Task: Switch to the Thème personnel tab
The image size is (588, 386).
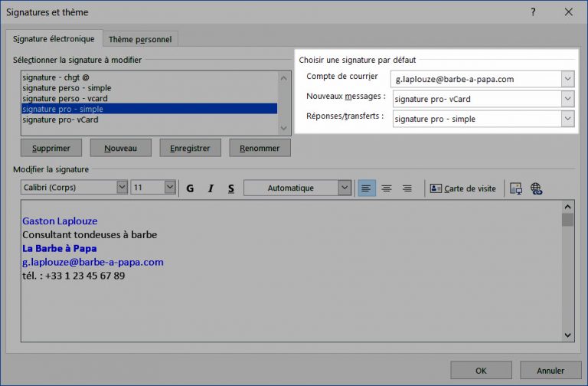Action: point(140,39)
